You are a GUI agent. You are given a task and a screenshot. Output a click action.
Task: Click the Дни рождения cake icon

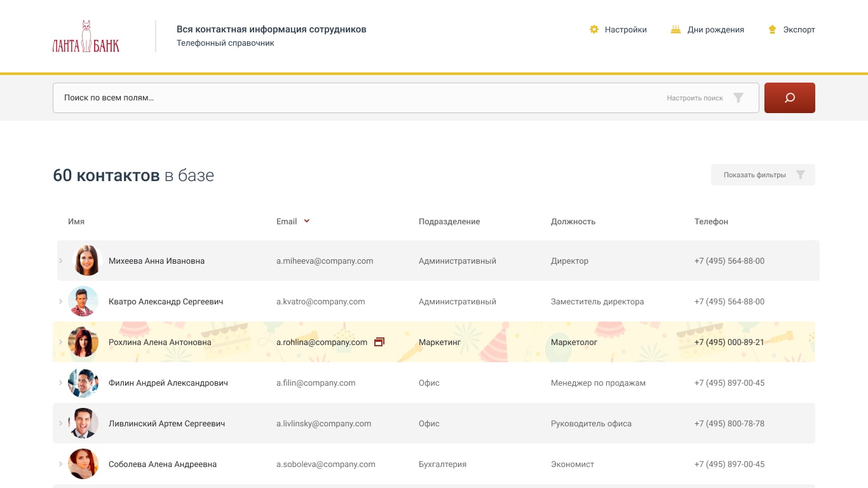pos(675,29)
